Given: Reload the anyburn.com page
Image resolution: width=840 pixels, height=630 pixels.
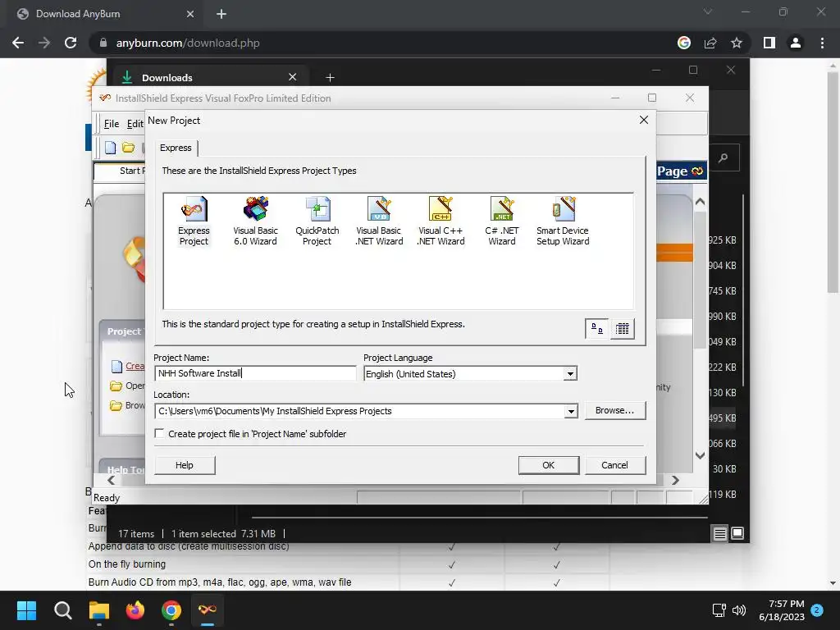Looking at the screenshot, I should 71,43.
